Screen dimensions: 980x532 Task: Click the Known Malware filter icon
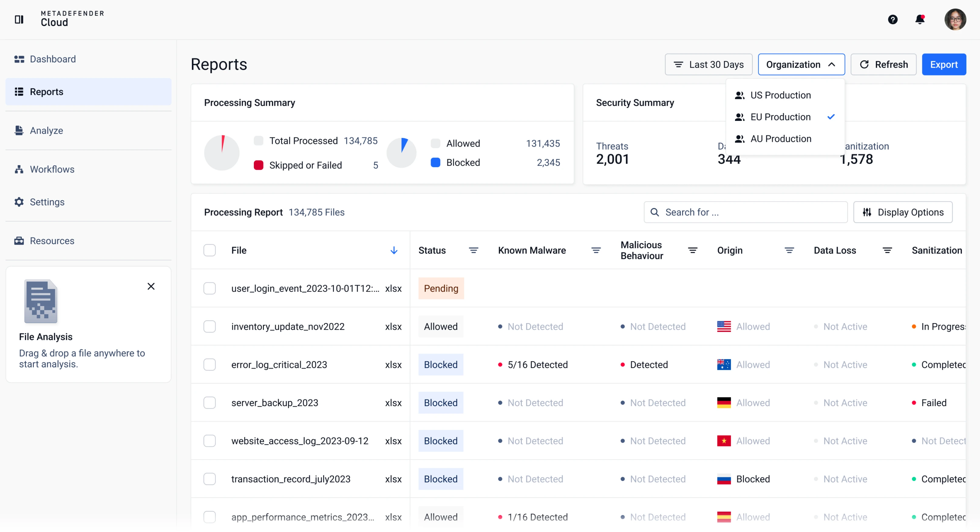click(x=596, y=251)
